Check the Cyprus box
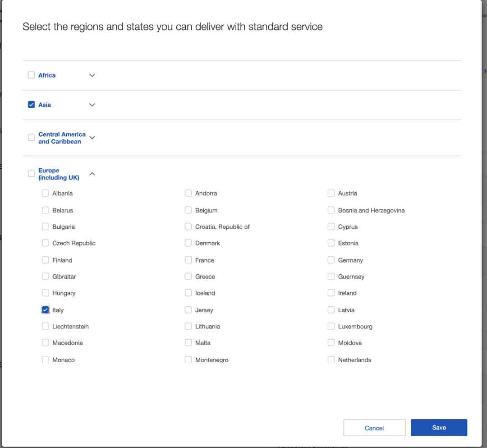This screenshot has height=448, width=487. [x=331, y=226]
